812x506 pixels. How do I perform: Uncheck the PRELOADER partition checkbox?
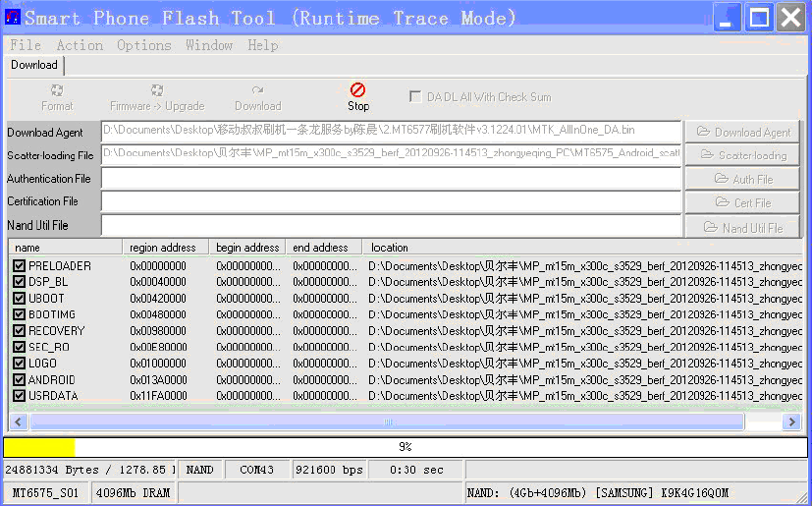(x=20, y=266)
